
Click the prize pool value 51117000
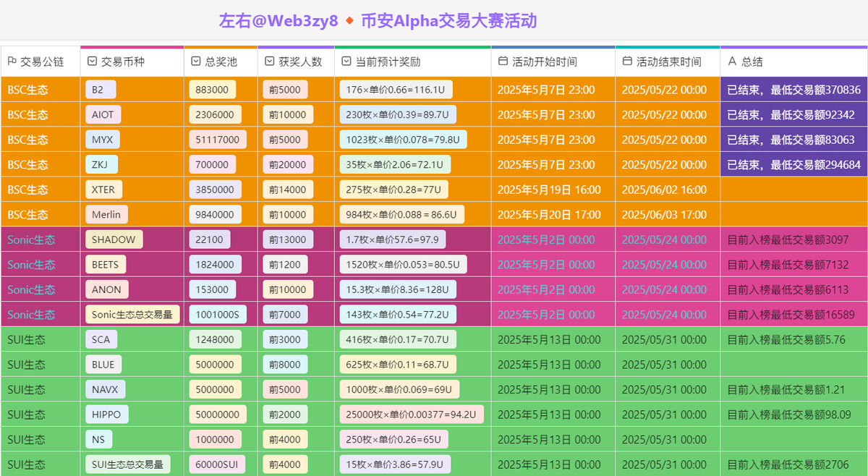coord(218,140)
